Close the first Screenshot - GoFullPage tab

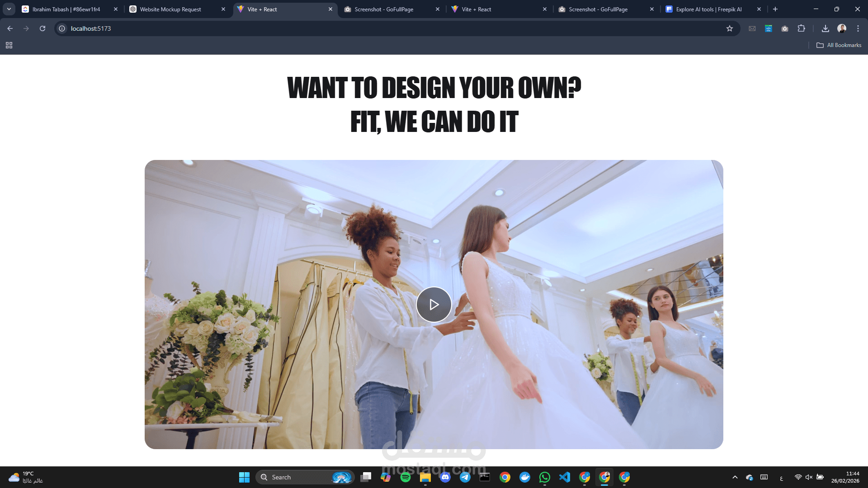coord(437,9)
